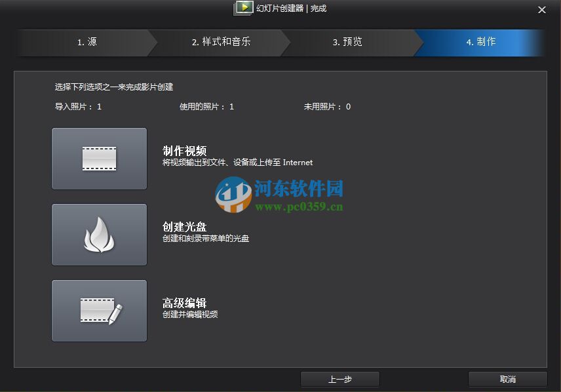Click the 创建光盘 flame disc-burning icon
Viewport: 561px width, 392px height.
click(x=99, y=235)
